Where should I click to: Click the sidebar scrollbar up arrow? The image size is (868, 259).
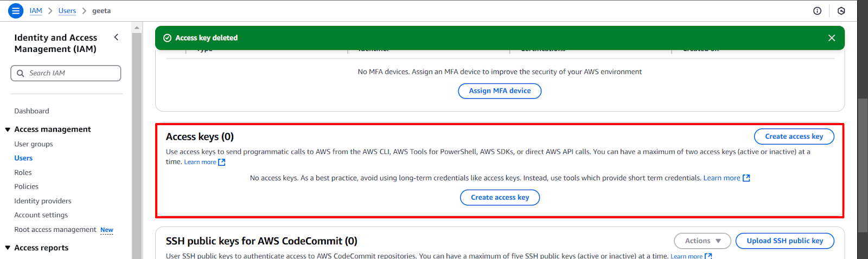pyautogui.click(x=137, y=27)
